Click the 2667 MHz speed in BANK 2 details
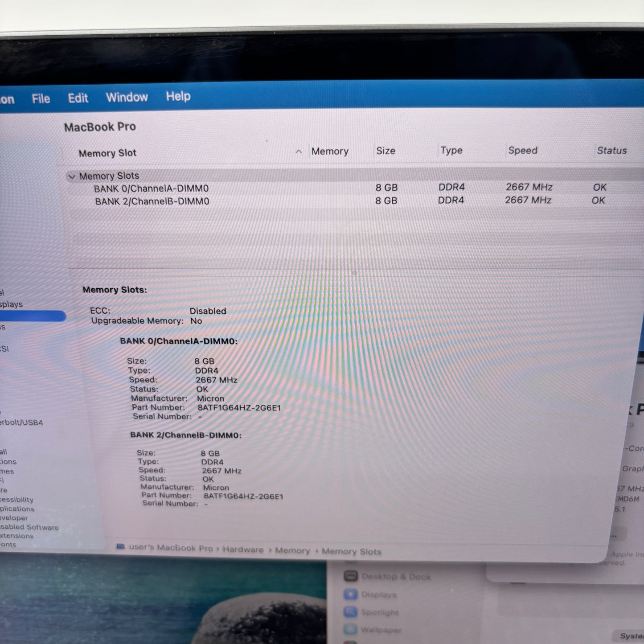Image resolution: width=644 pixels, height=644 pixels. point(222,471)
